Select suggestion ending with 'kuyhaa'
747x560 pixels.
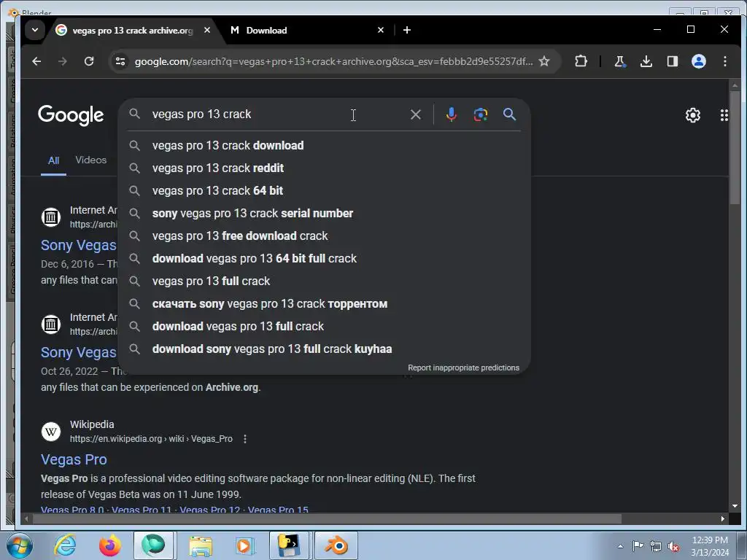pos(324,349)
